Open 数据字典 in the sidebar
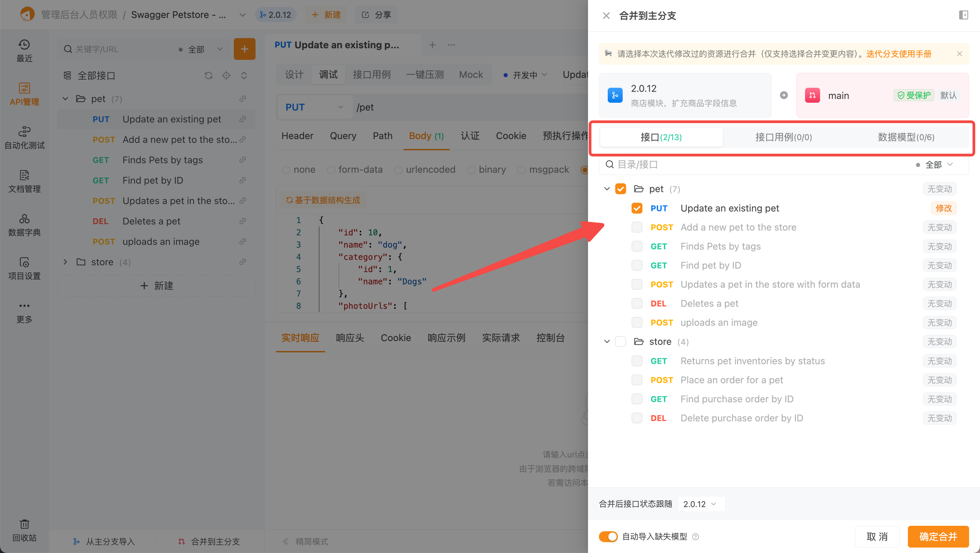This screenshot has width=980, height=553. [x=24, y=225]
